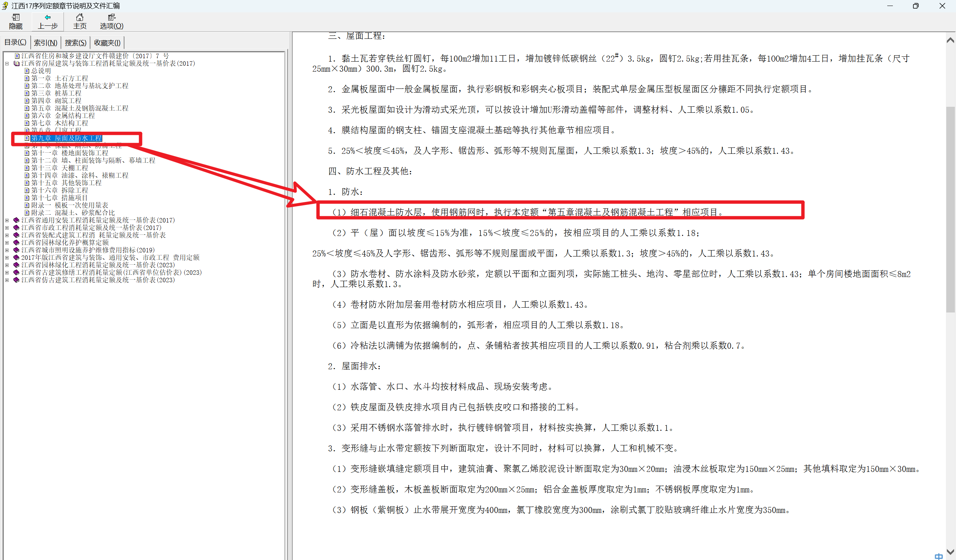The width and height of the screenshot is (956, 560).
Task: Expand 江西省通用安装工程消耗量定额 node
Action: click(x=7, y=220)
